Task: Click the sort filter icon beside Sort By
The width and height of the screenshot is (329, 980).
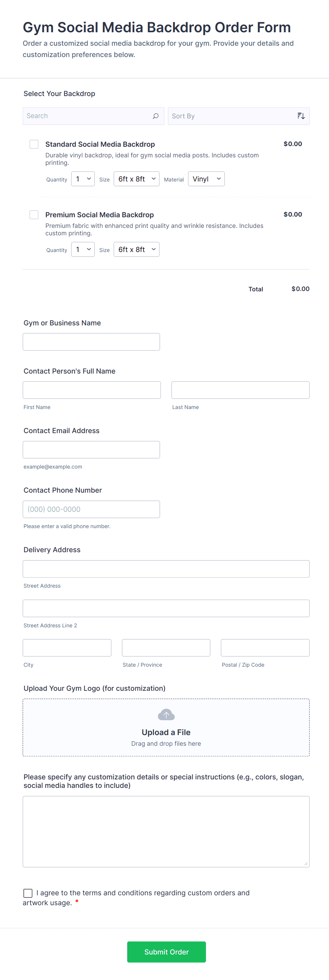Action: click(x=301, y=116)
